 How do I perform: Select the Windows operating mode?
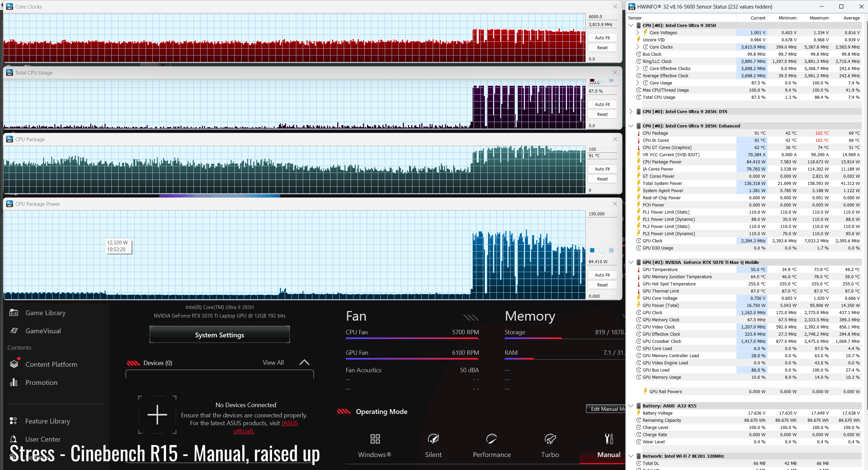375,446
